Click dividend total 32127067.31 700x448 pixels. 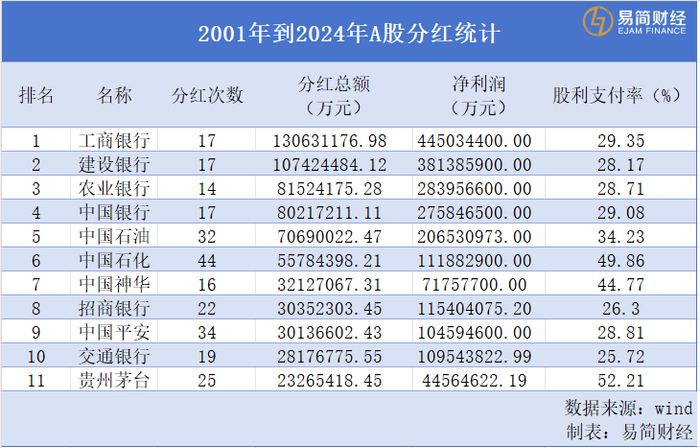[x=329, y=285]
